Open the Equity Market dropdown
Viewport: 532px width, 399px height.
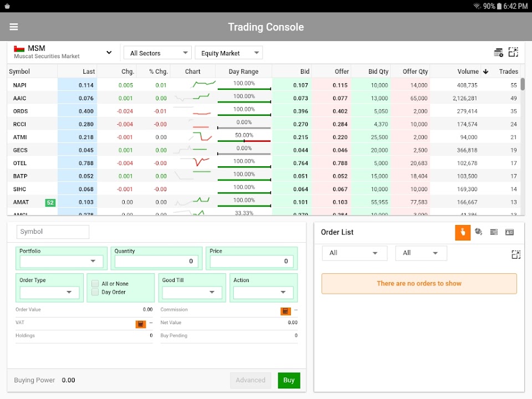(228, 53)
